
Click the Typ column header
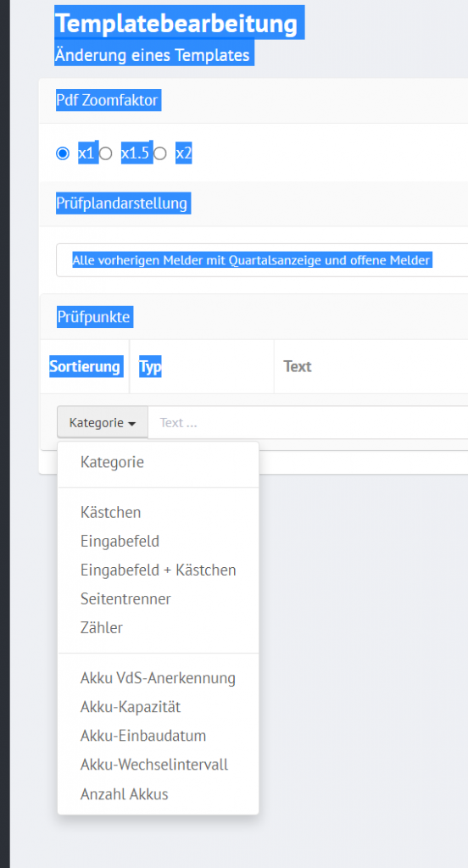point(150,366)
